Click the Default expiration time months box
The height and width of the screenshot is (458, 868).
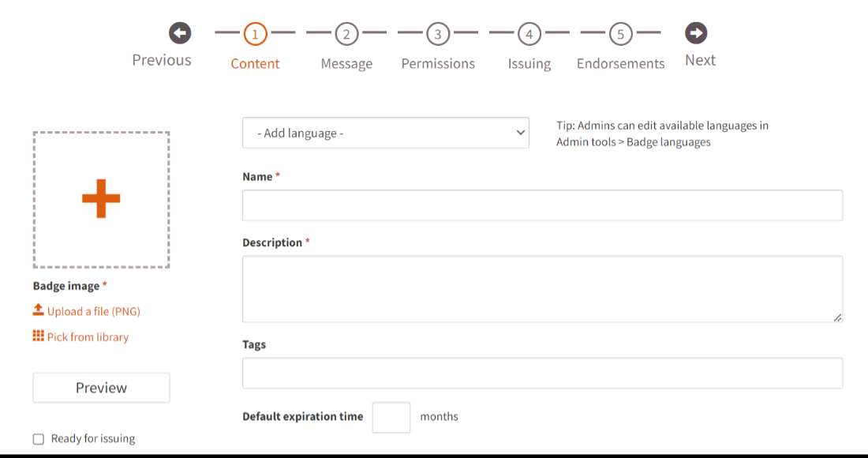point(391,418)
